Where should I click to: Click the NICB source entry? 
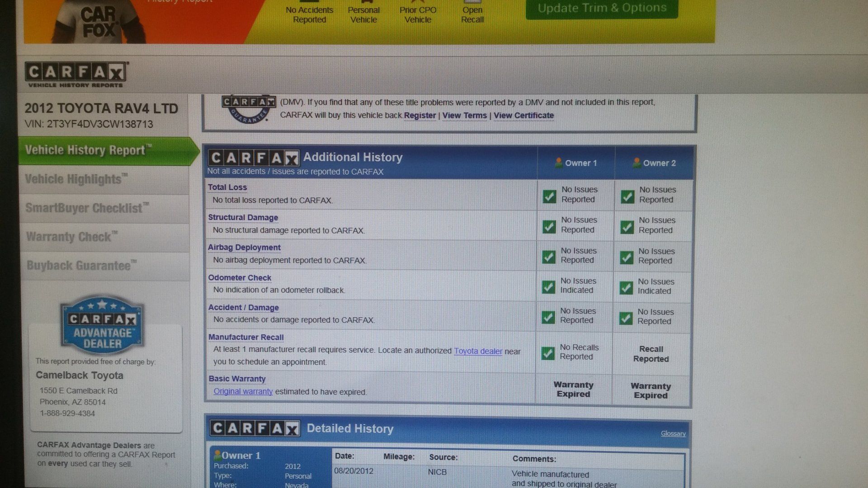click(437, 472)
